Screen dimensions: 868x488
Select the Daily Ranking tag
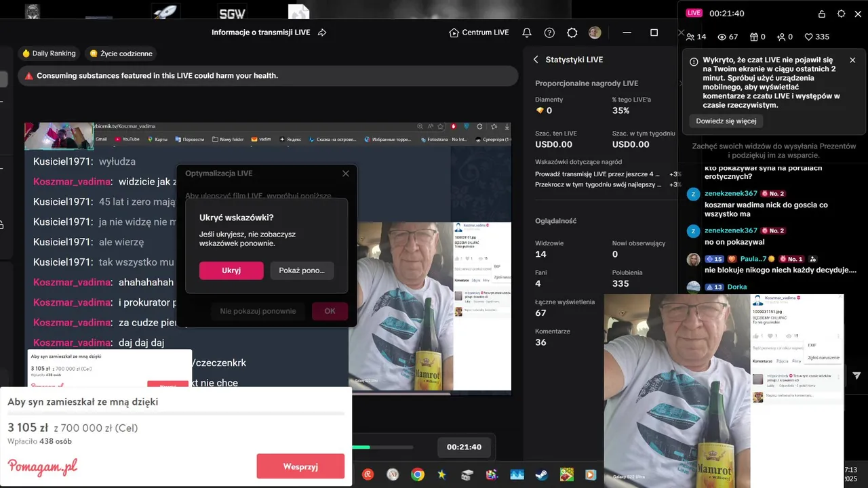click(49, 54)
